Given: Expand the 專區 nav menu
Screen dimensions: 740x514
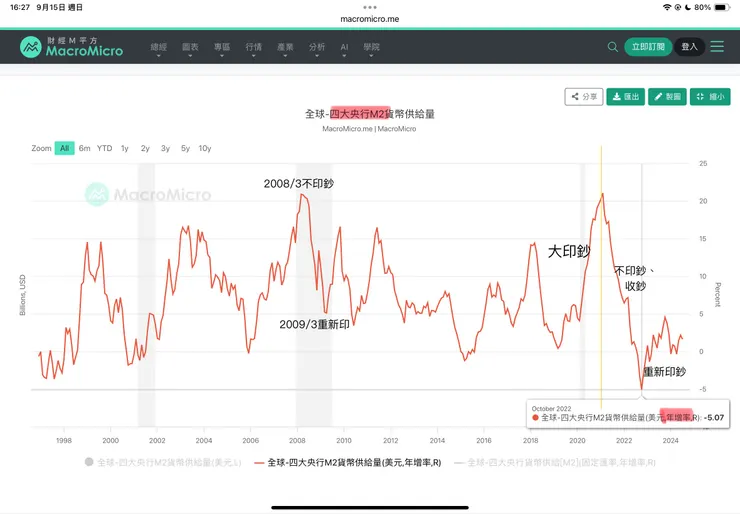Looking at the screenshot, I should [222, 47].
